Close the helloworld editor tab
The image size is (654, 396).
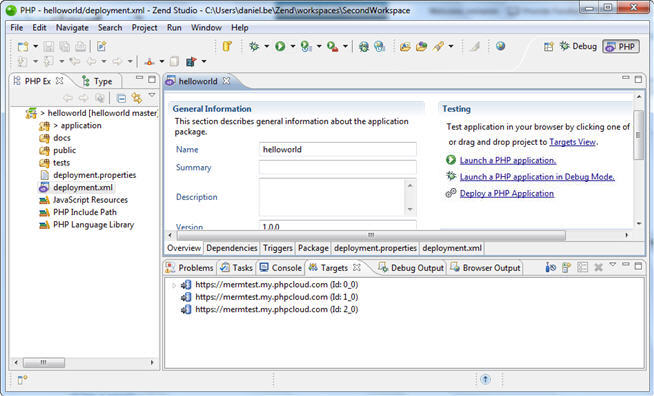(226, 81)
